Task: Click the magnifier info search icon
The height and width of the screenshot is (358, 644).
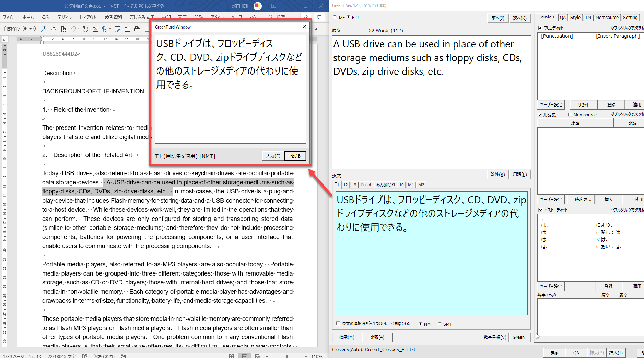Action: pyautogui.click(x=44, y=29)
